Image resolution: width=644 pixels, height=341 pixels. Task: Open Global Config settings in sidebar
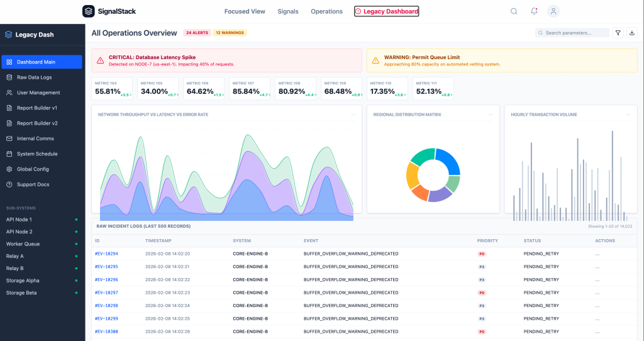click(x=33, y=169)
